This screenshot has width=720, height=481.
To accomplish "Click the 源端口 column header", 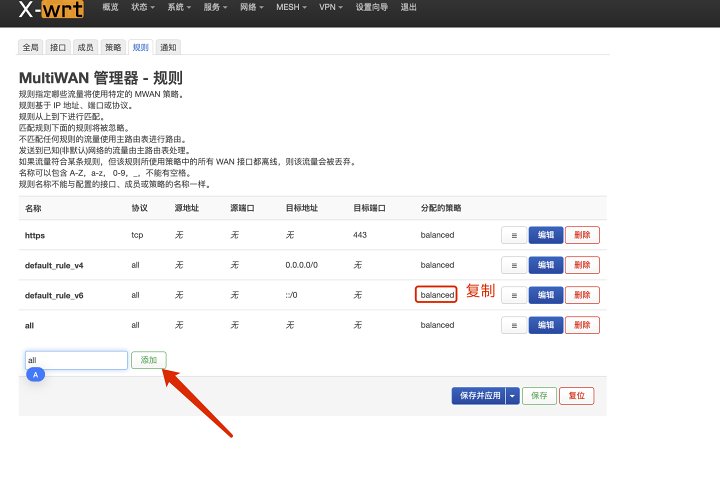I will 242,208.
